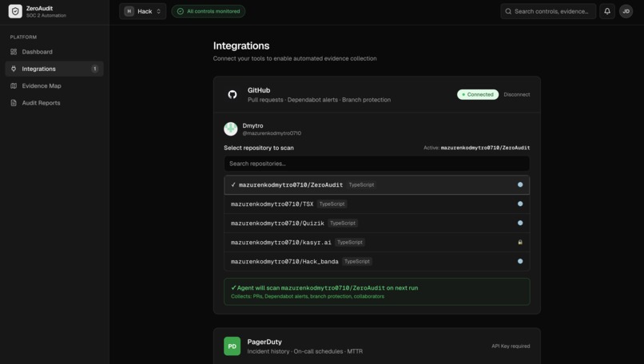This screenshot has height=364, width=644.
Task: Select the mazurenkodmytro0710/Quizik repository
Action: (376, 223)
